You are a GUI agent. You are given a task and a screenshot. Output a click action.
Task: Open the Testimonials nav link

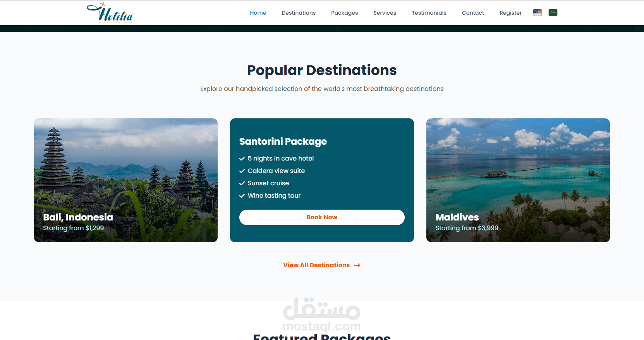tap(429, 13)
